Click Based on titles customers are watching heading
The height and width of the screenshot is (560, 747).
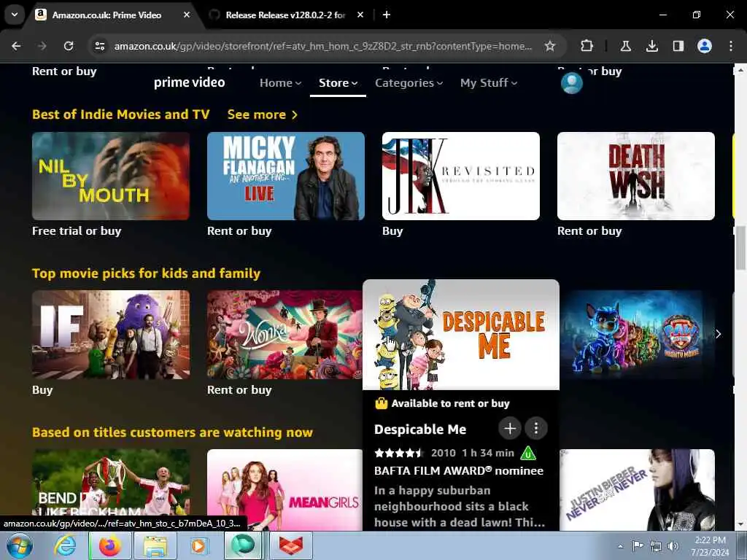(x=172, y=432)
